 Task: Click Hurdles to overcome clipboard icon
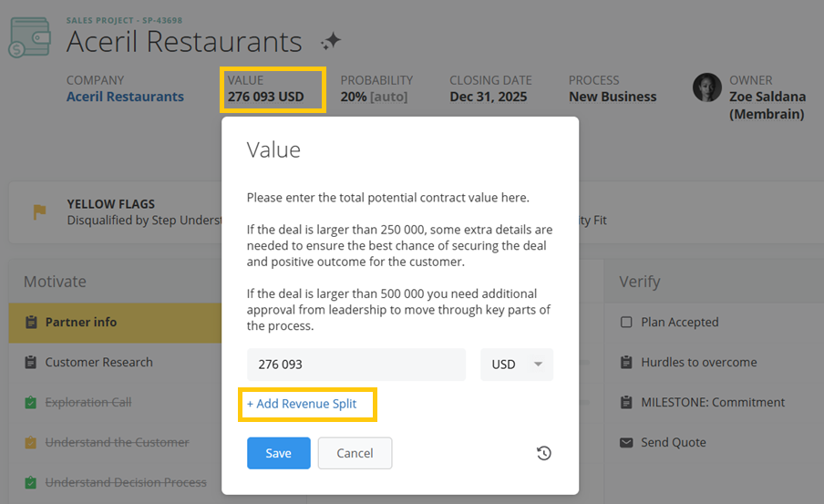coord(626,363)
